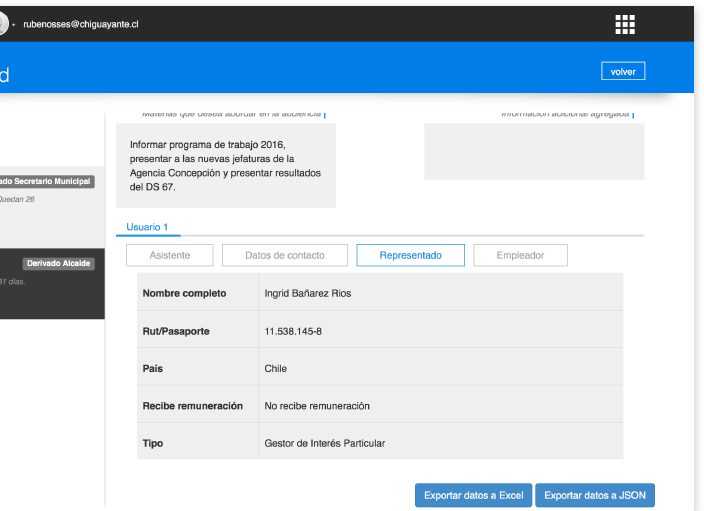Switch to the Asistente tab
This screenshot has width=704, height=511.
(170, 256)
